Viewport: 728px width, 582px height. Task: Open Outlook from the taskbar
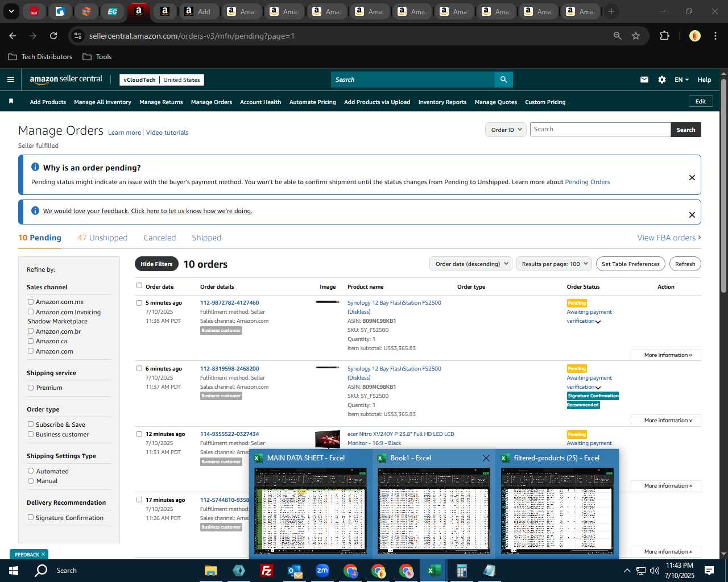click(x=295, y=571)
